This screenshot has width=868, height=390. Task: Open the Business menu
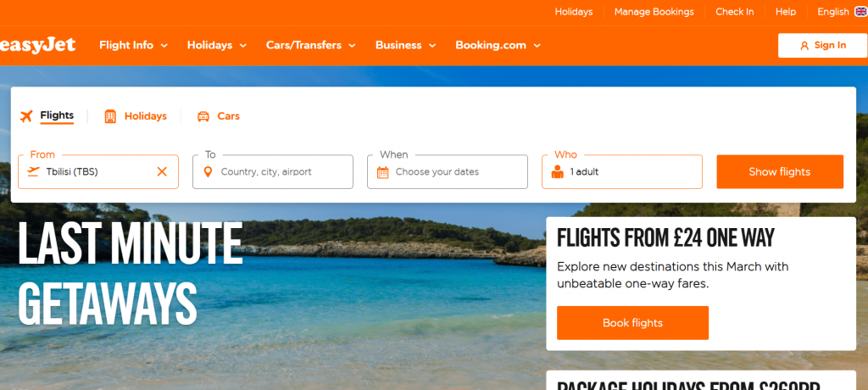coord(406,46)
